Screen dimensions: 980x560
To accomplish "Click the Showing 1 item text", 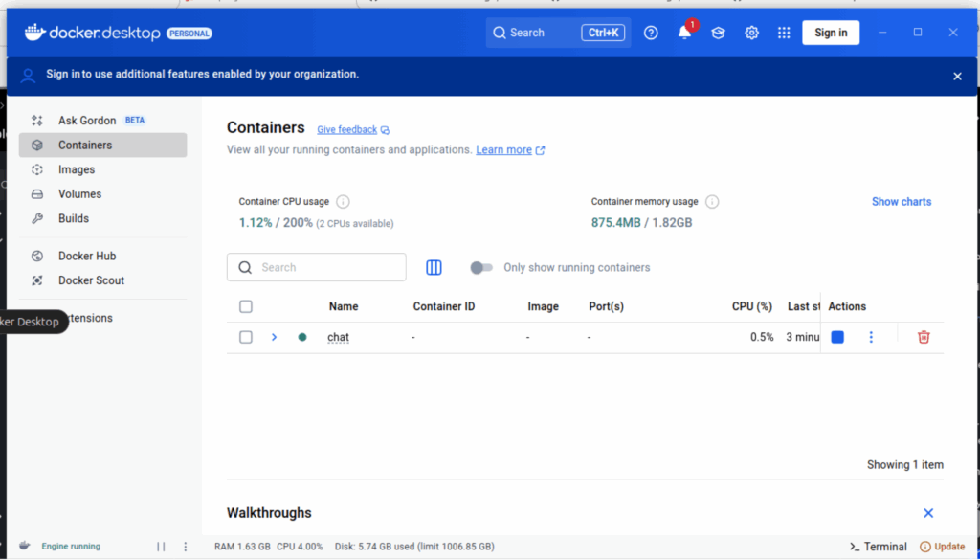I will click(905, 465).
